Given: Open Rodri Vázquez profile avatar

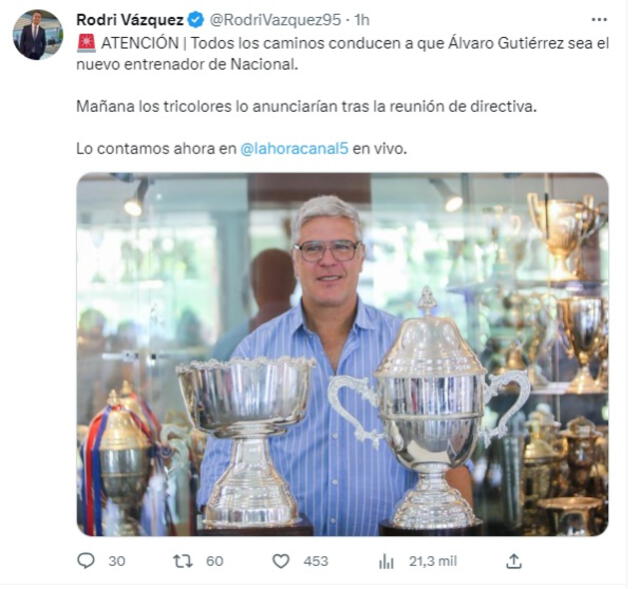Looking at the screenshot, I should [x=38, y=35].
